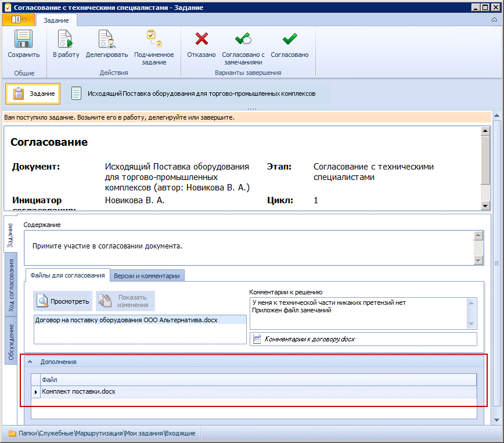
Task: Click the red Отказано completion icon
Action: [x=201, y=39]
